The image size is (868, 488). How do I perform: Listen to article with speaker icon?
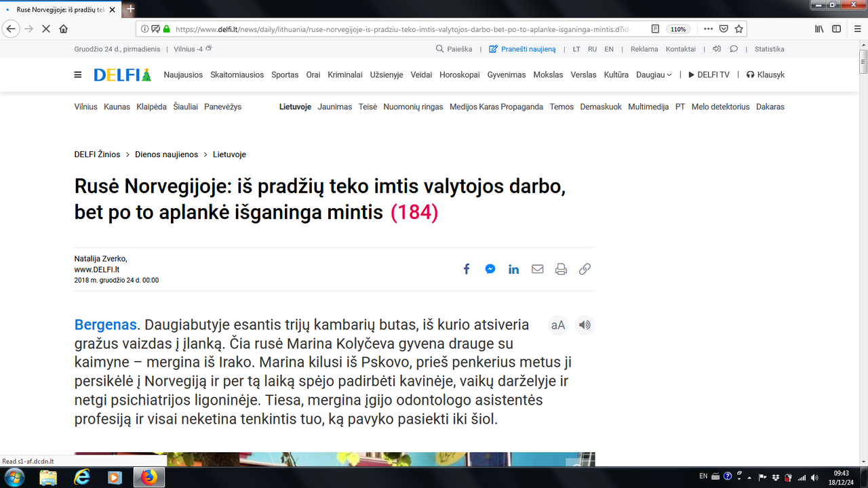click(585, 325)
